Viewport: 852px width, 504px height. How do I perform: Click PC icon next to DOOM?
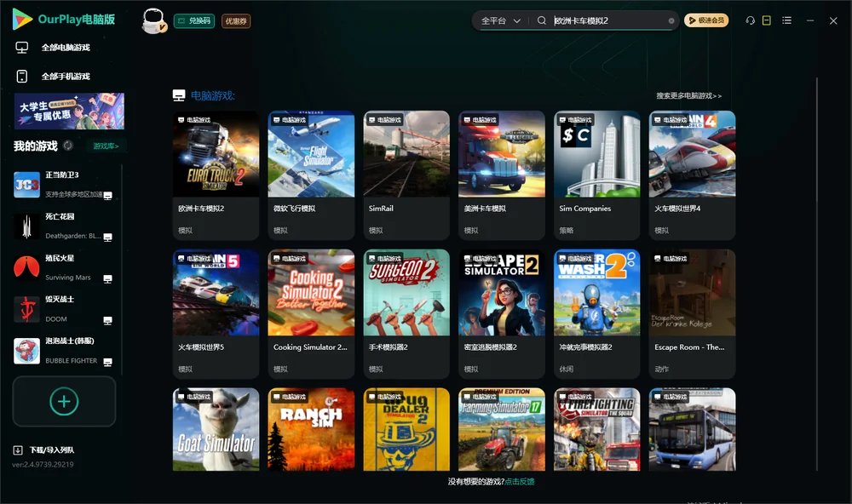coord(107,320)
